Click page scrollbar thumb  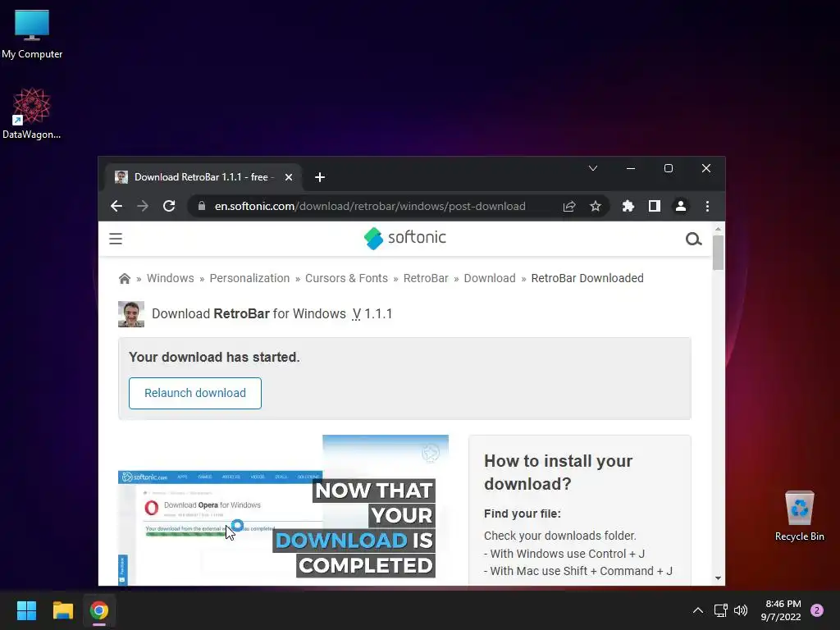(x=719, y=253)
